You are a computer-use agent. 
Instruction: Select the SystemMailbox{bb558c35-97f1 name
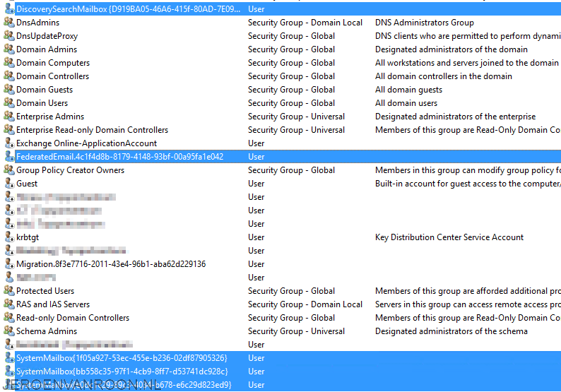tap(122, 371)
